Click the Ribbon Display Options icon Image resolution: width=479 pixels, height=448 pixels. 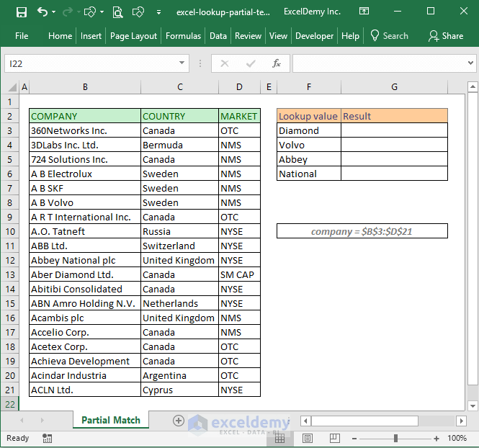(x=364, y=12)
